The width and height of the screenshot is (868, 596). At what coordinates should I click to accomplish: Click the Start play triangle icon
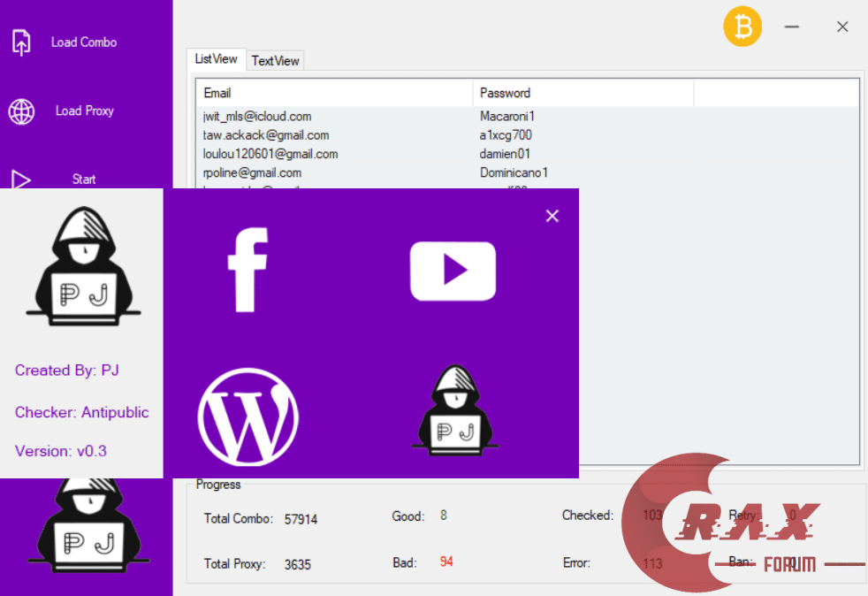(x=21, y=179)
